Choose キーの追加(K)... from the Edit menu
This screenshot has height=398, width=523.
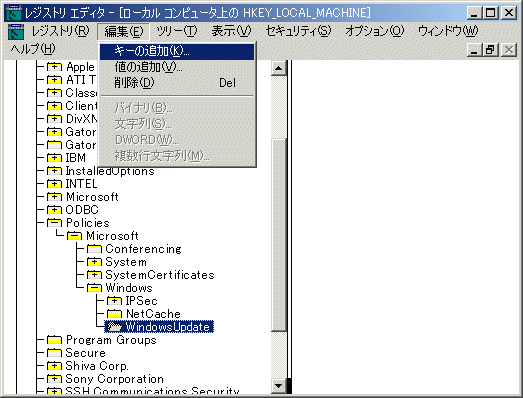tap(177, 51)
